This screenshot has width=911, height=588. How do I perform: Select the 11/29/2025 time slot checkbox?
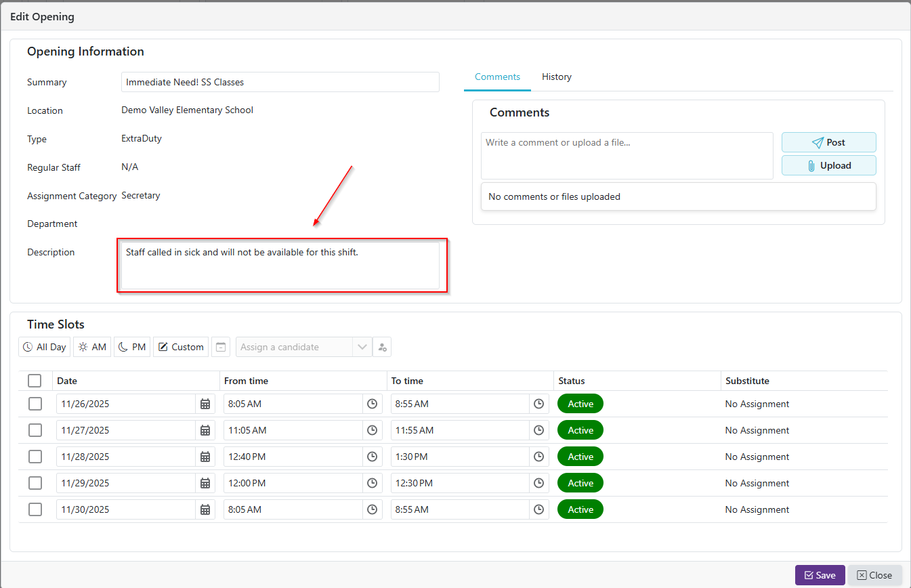tap(35, 483)
